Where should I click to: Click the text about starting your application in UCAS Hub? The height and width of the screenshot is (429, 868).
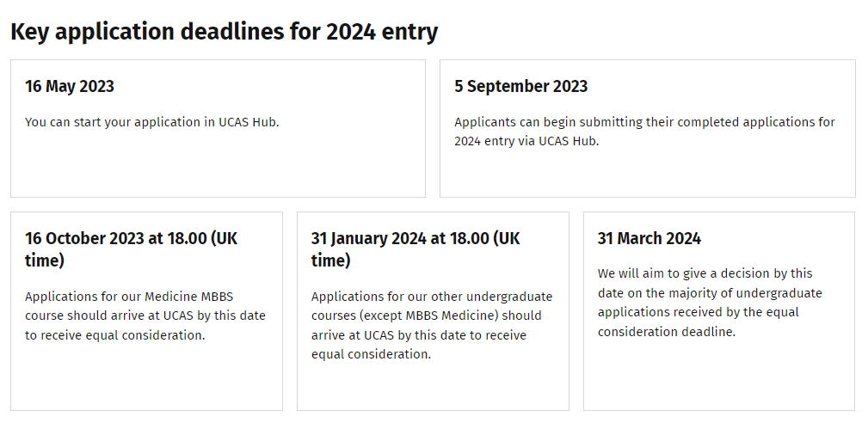coord(152,122)
